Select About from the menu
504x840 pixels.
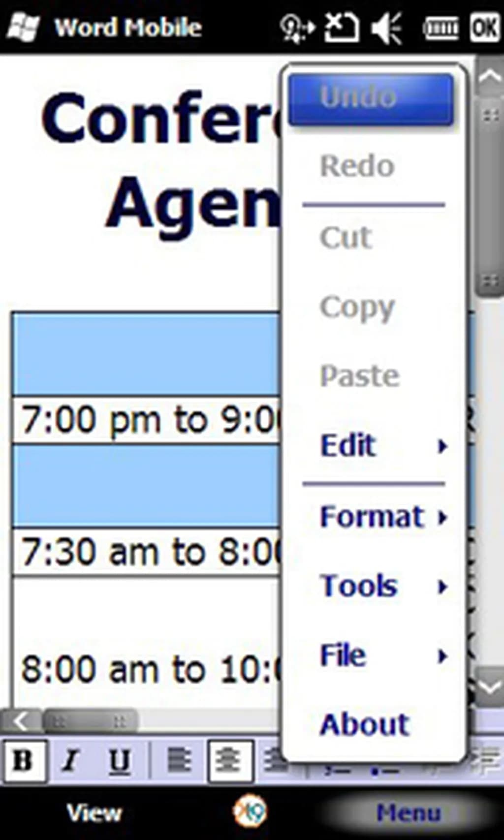[365, 724]
